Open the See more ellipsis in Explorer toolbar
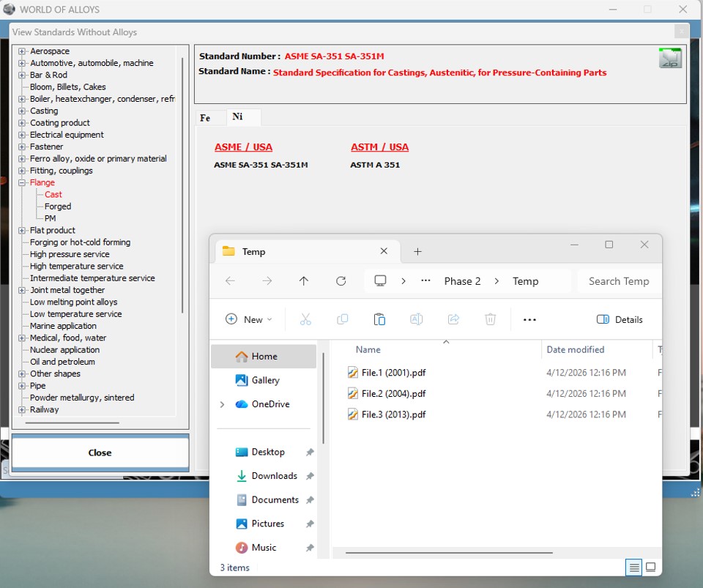The image size is (703, 588). pos(529,319)
